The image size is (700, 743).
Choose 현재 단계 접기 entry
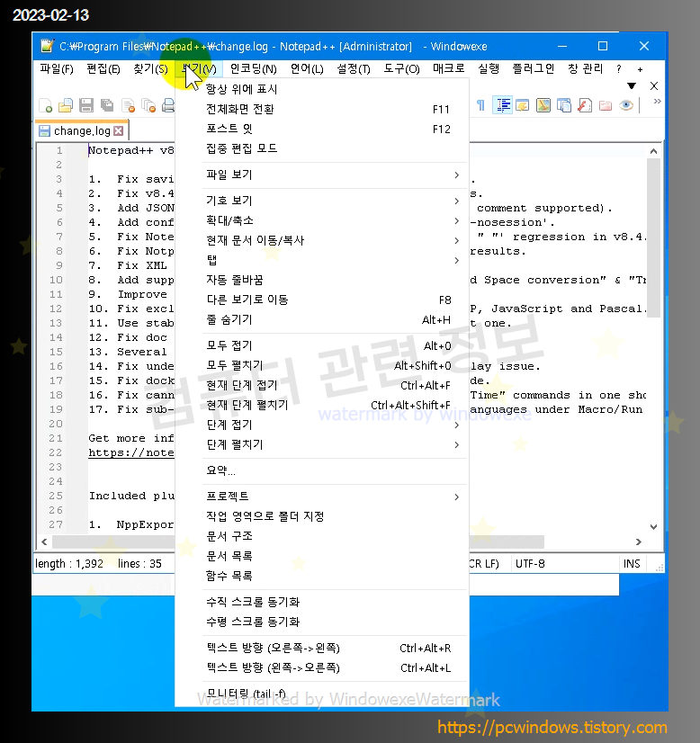click(x=322, y=386)
